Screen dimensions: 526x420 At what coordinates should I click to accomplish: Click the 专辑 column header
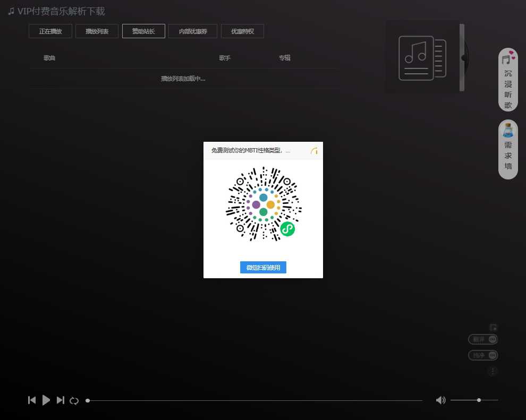pyautogui.click(x=284, y=58)
